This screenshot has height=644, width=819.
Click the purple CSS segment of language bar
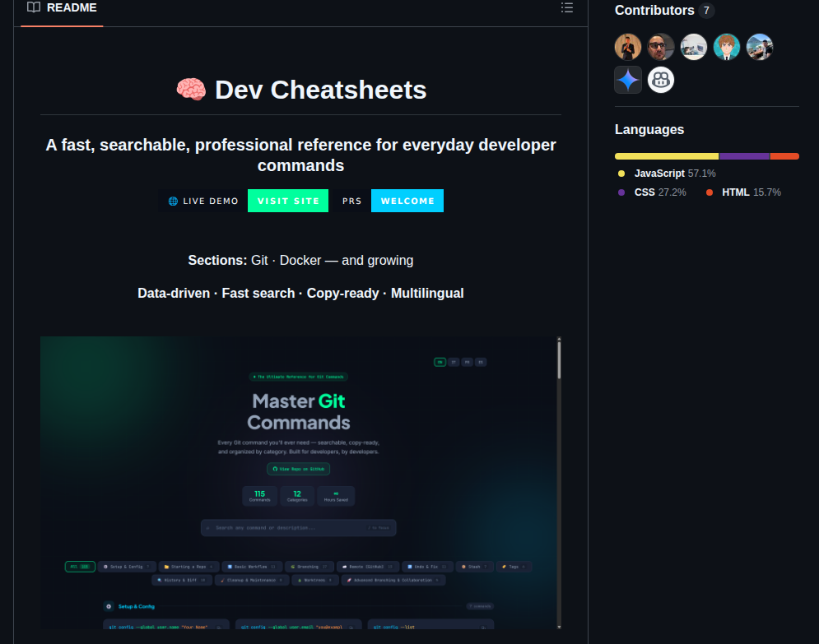tap(744, 156)
